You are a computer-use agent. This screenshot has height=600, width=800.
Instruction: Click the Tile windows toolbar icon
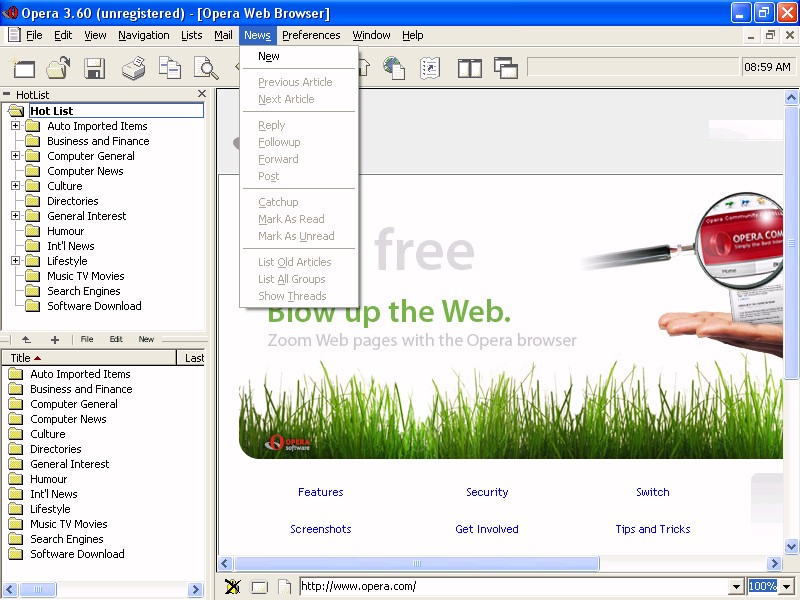click(x=470, y=68)
